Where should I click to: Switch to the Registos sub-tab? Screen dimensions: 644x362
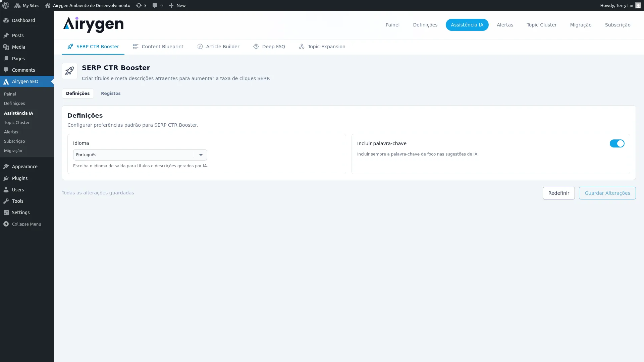click(x=111, y=94)
